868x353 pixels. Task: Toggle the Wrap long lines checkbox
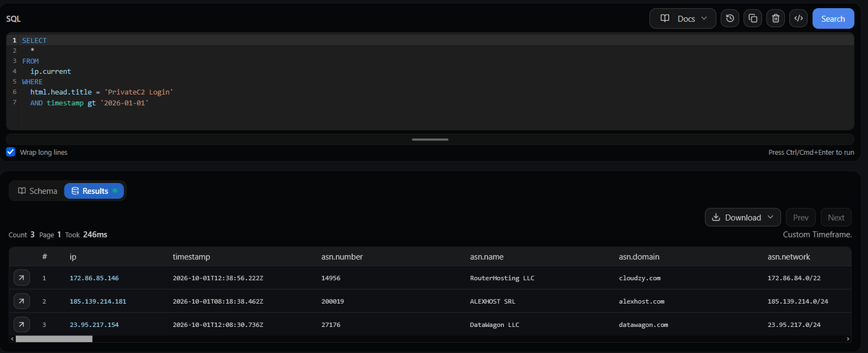[x=11, y=152]
